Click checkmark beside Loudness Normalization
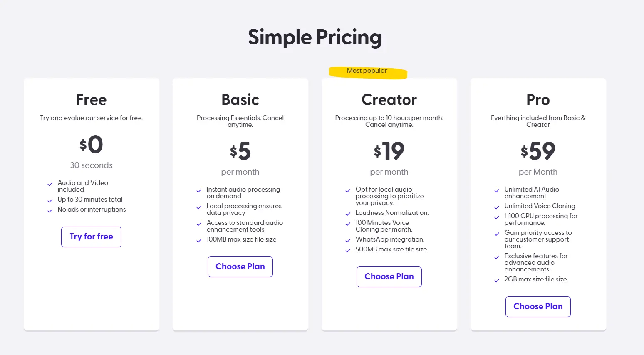644x355 pixels. coord(348,214)
